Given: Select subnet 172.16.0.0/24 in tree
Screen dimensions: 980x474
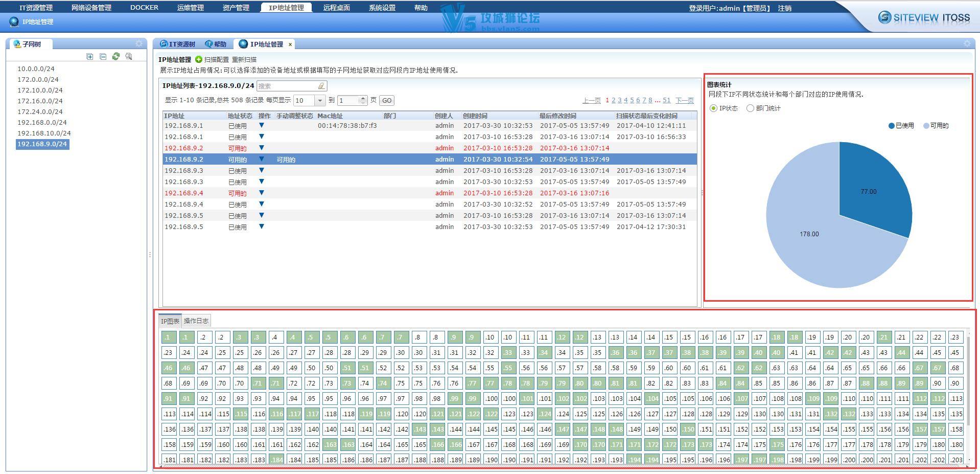Looking at the screenshot, I should click(x=40, y=101).
